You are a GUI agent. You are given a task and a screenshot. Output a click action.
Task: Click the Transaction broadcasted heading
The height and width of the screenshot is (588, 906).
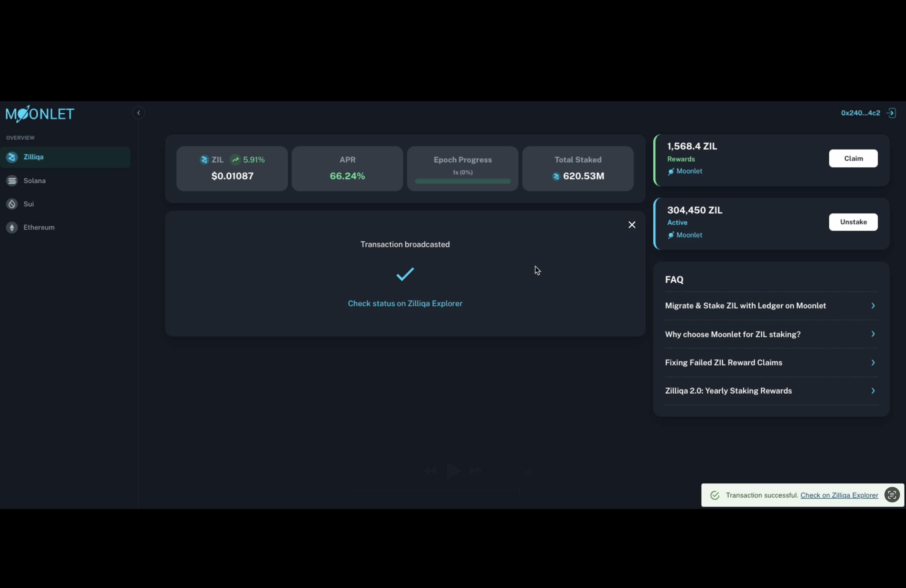pos(405,245)
